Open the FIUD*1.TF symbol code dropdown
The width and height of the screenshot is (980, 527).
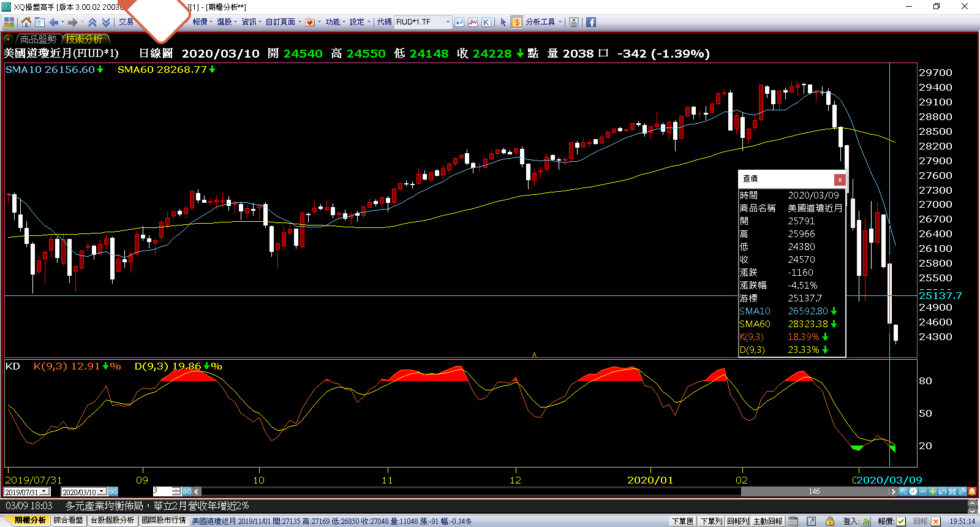tap(448, 22)
